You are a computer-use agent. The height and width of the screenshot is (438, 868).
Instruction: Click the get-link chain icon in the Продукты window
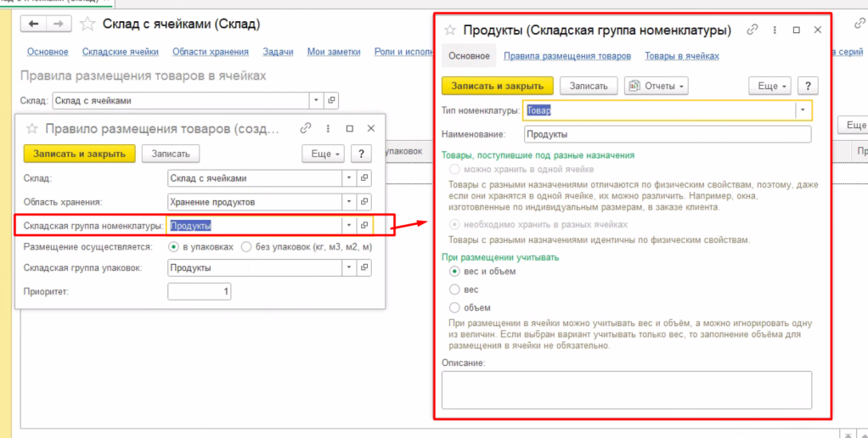click(x=752, y=30)
